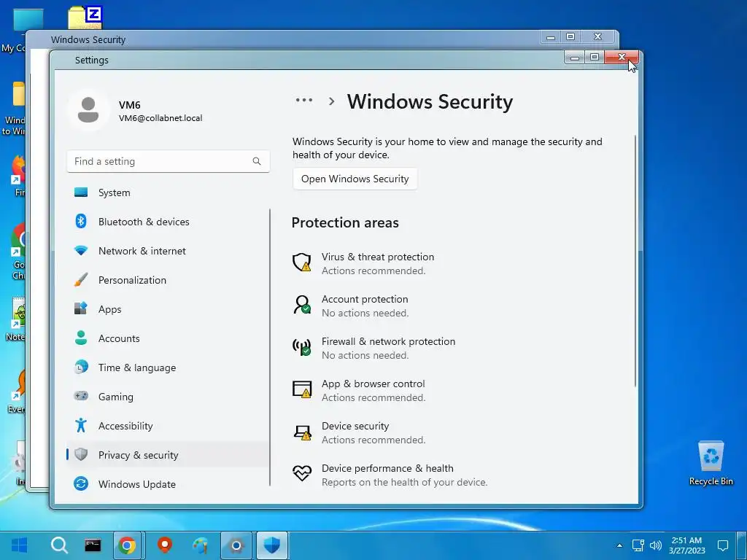Click the Privacy & security shield icon
Screen dimensions: 747x560
pyautogui.click(x=81, y=454)
